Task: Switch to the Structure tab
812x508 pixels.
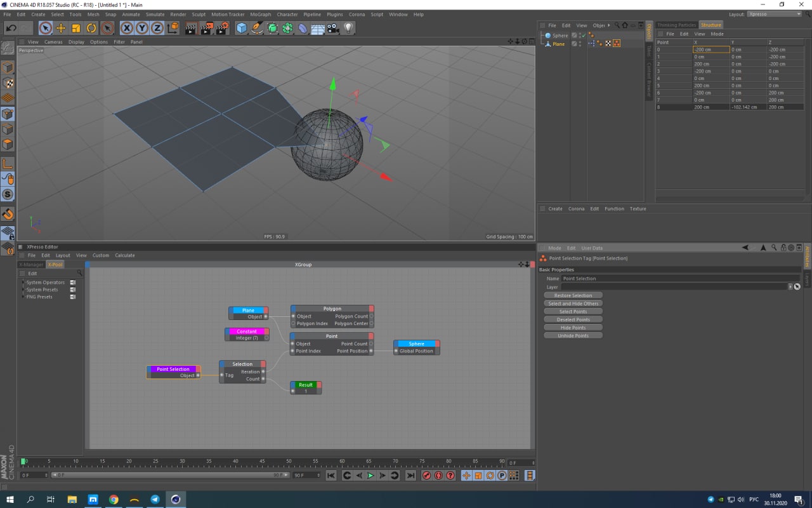Action: (x=710, y=25)
